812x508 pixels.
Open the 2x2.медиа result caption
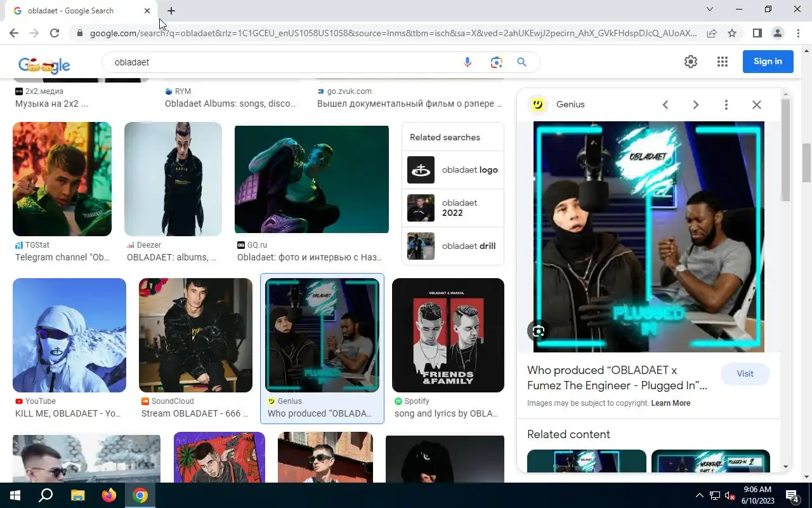pos(51,104)
